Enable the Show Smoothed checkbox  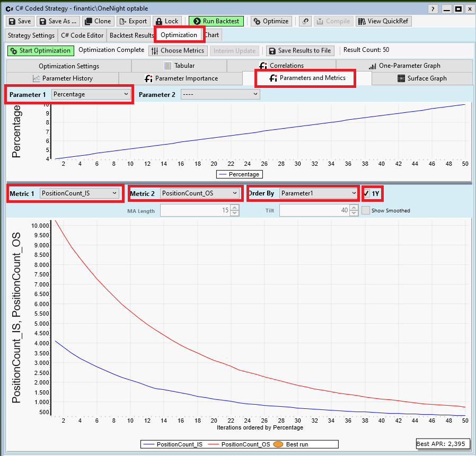click(x=366, y=210)
